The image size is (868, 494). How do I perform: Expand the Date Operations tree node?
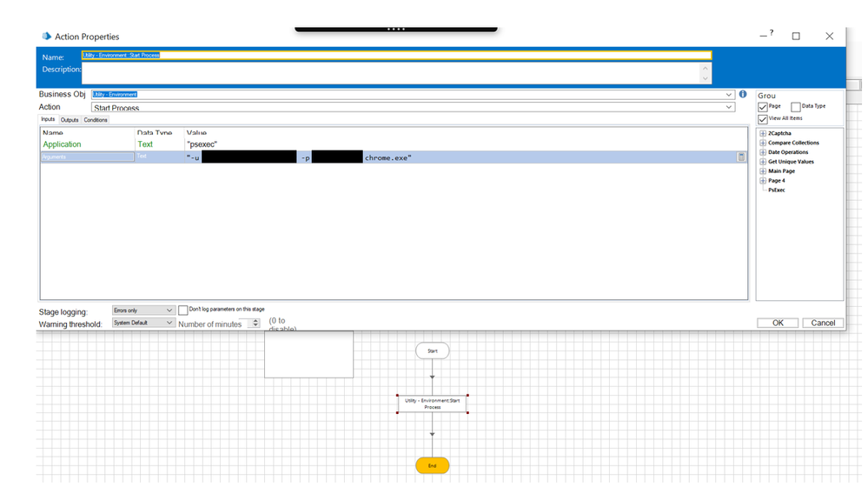tap(763, 152)
